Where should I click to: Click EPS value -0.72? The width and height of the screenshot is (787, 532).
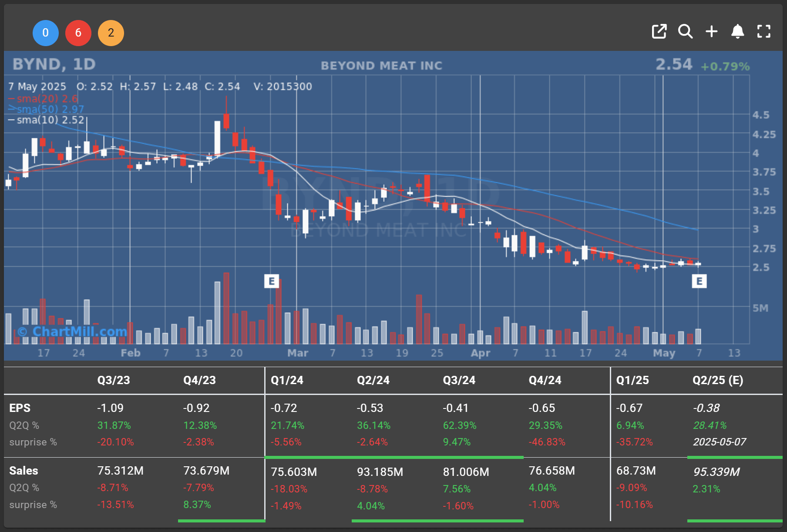click(284, 408)
